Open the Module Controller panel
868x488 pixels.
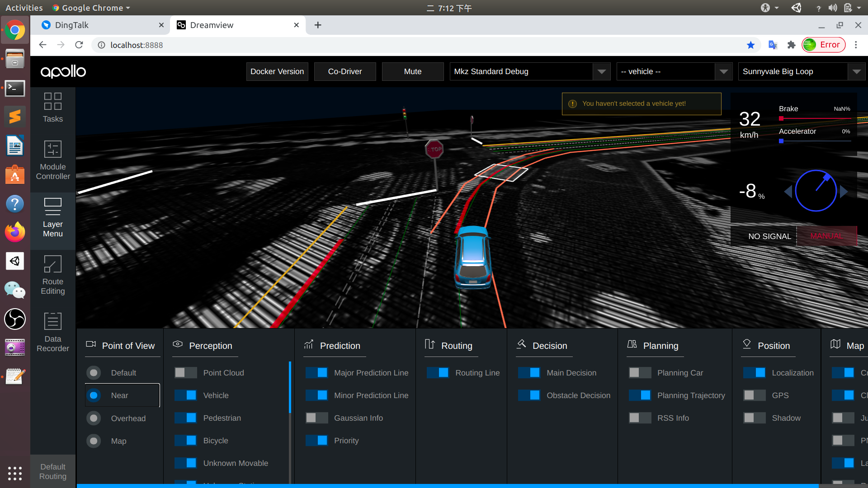pyautogui.click(x=52, y=160)
